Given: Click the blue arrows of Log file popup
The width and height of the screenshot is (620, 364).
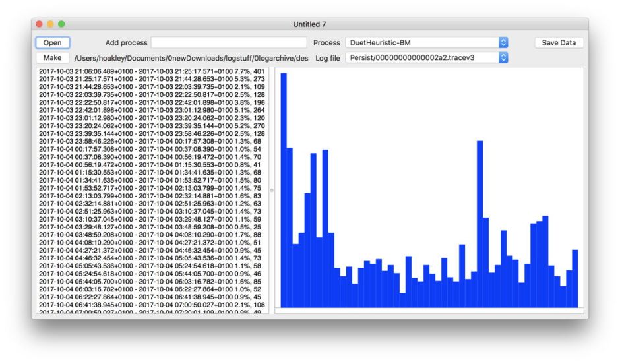Looking at the screenshot, I should (x=504, y=58).
